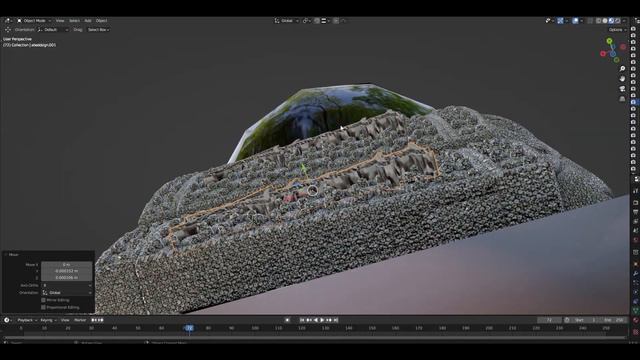Viewport: 640px width, 360px height.
Task: Click the pan hand viewport button
Action: coord(622,78)
